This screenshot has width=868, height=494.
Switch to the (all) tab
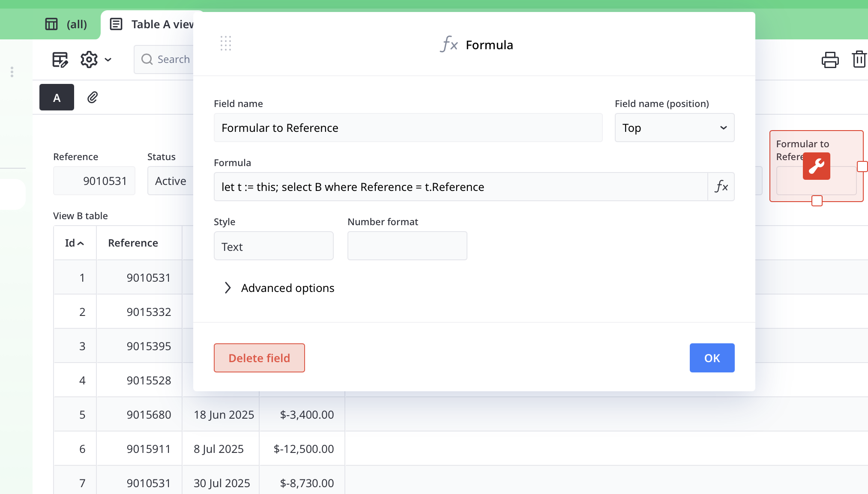point(66,24)
